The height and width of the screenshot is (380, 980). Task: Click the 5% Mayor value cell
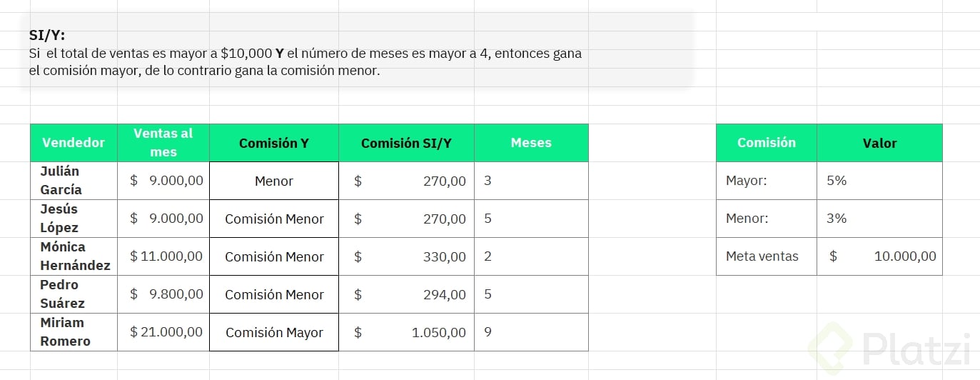click(x=879, y=181)
